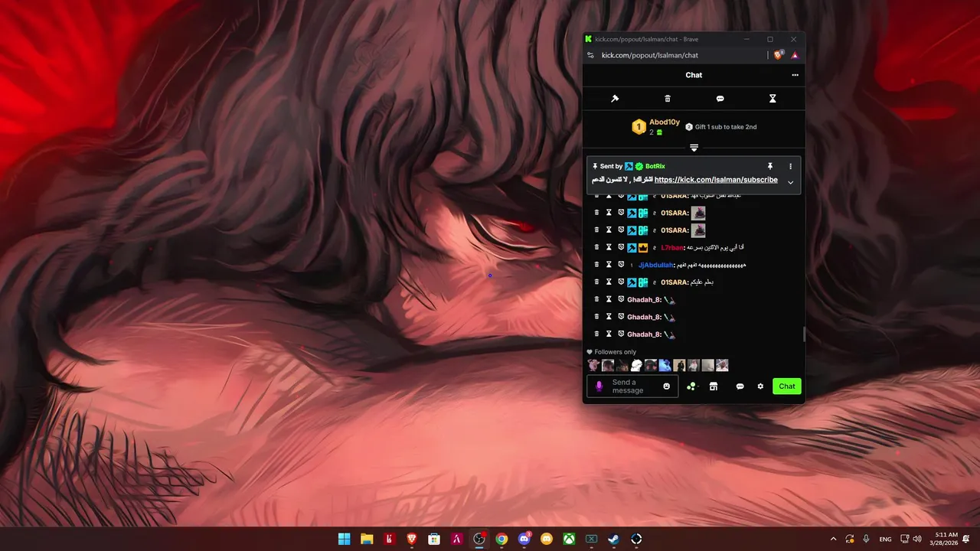Click the 'Followers only' indicator
980x551 pixels.
coord(612,352)
